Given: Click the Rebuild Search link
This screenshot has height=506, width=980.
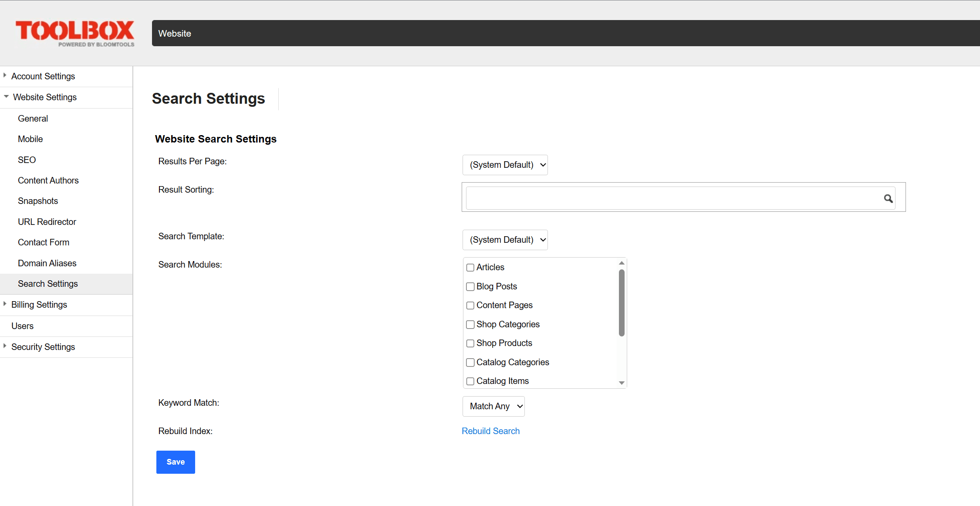Looking at the screenshot, I should click(490, 431).
